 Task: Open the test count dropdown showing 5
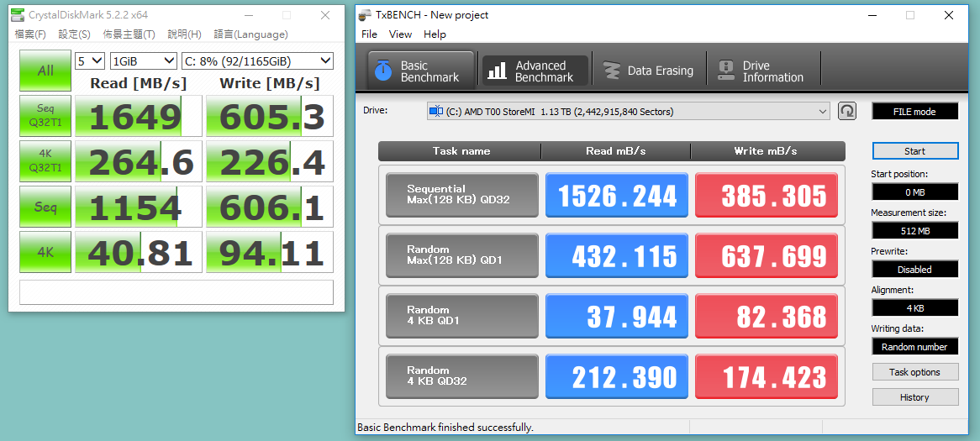click(x=89, y=60)
